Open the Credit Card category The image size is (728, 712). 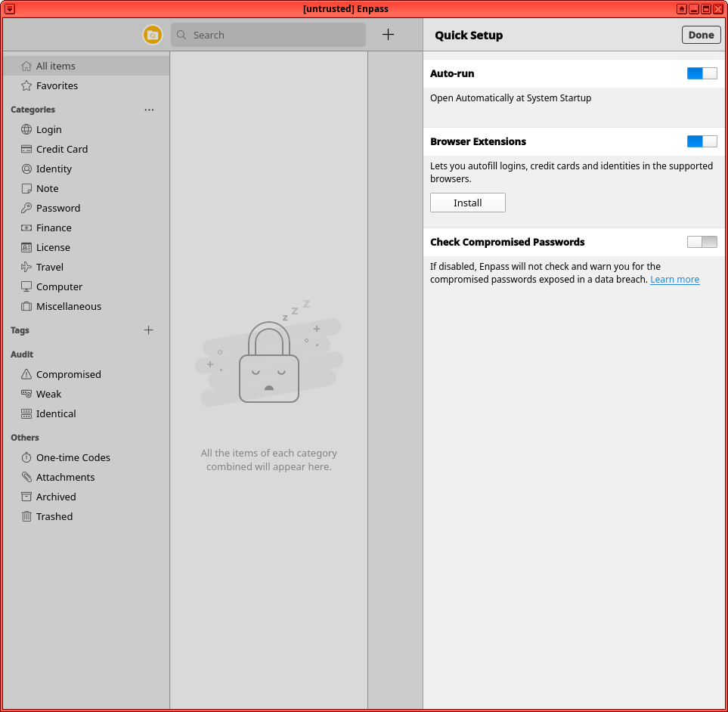61,149
